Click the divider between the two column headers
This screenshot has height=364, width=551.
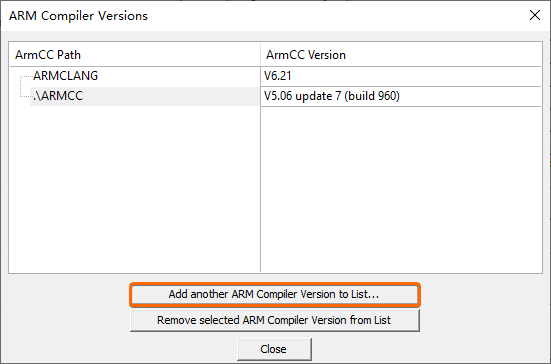click(x=260, y=55)
